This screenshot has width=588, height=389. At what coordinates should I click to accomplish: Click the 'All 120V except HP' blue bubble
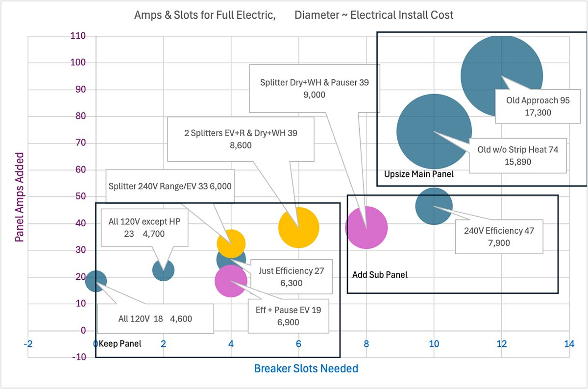coord(163,271)
